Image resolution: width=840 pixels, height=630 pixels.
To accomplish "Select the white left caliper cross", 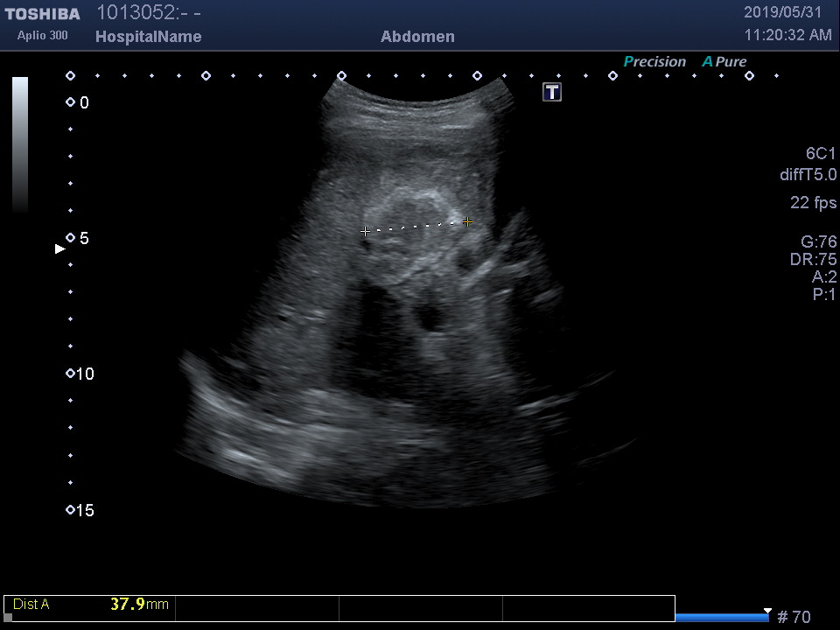I will pos(365,232).
